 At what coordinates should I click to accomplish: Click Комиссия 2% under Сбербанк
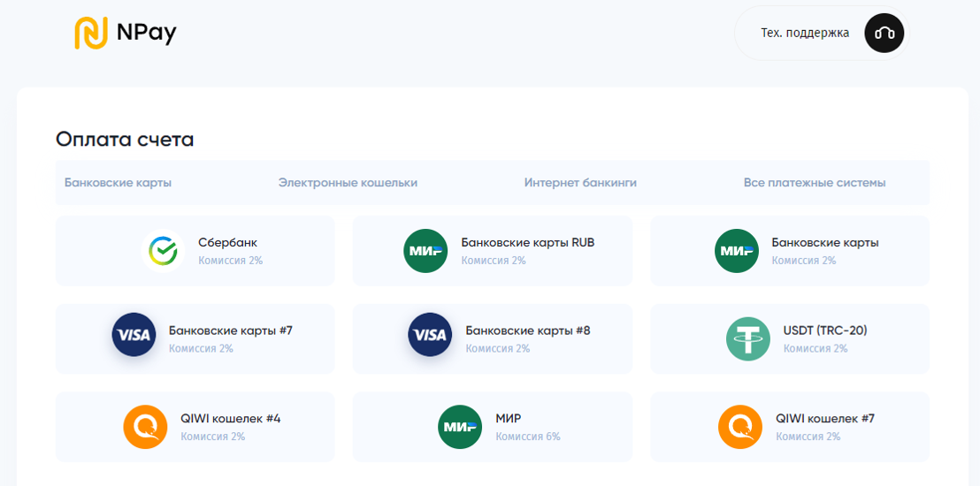point(231,261)
